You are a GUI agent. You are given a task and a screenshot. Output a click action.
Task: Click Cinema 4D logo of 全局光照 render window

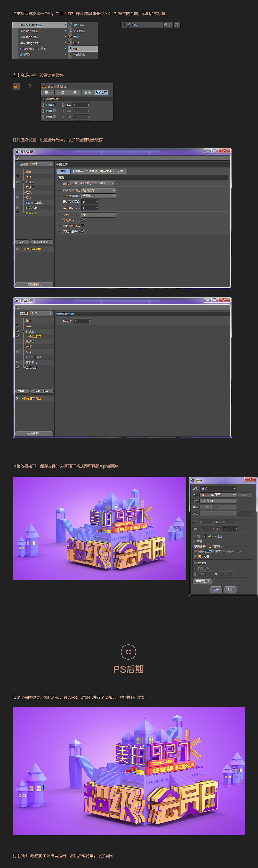pyautogui.click(x=17, y=152)
